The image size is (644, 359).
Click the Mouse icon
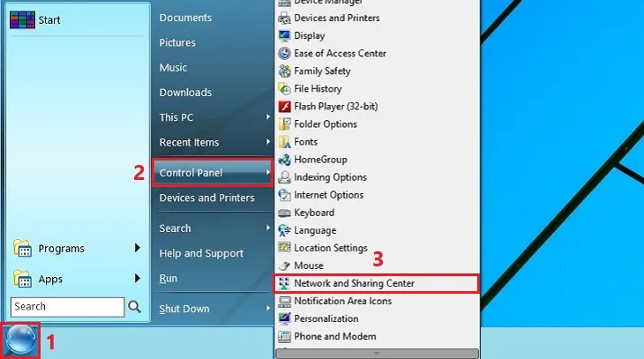[x=284, y=266]
